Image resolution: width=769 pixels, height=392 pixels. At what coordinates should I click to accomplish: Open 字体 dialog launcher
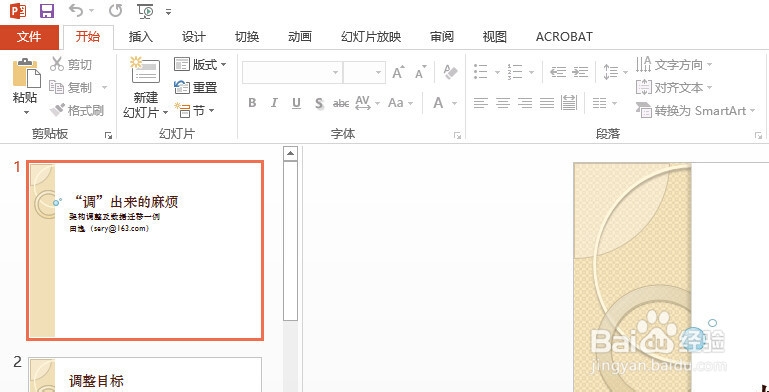pos(457,136)
